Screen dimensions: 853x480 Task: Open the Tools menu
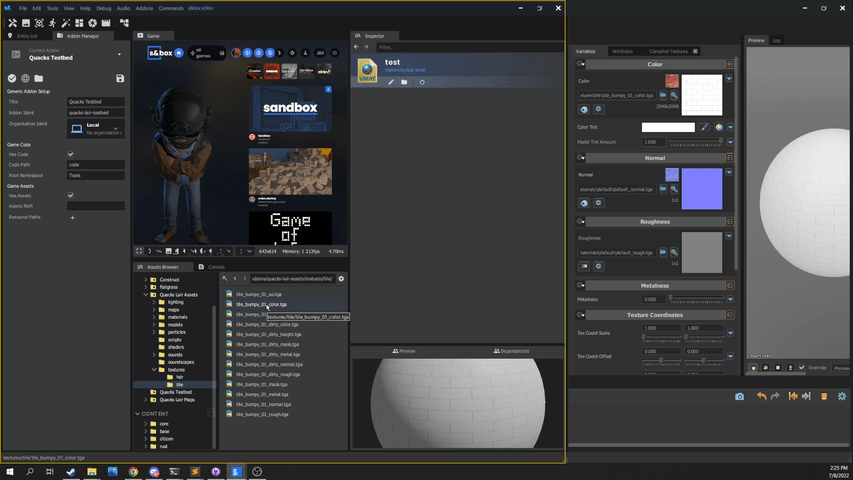coord(52,8)
